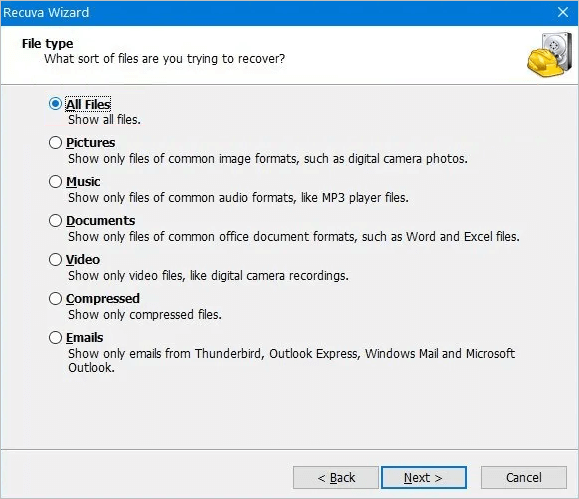Click the 'Documents' option label text
Screen dimensions: 579x499
click(x=100, y=221)
